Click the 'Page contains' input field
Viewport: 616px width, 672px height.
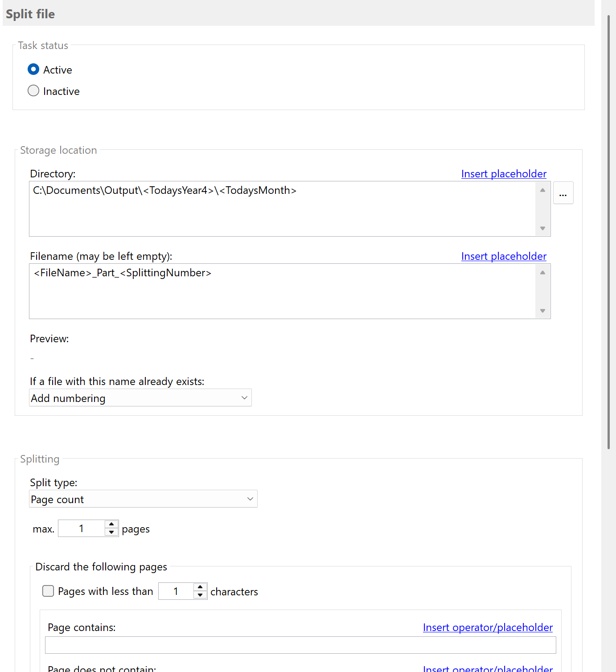pos(300,645)
